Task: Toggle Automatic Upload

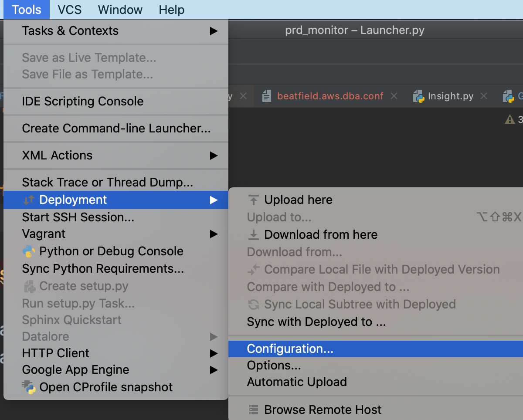Action: pyautogui.click(x=376, y=382)
